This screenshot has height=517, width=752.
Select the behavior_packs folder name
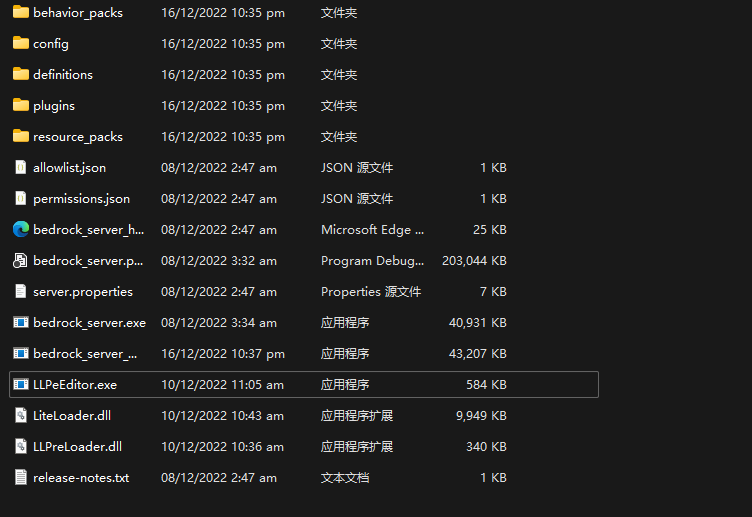(78, 13)
